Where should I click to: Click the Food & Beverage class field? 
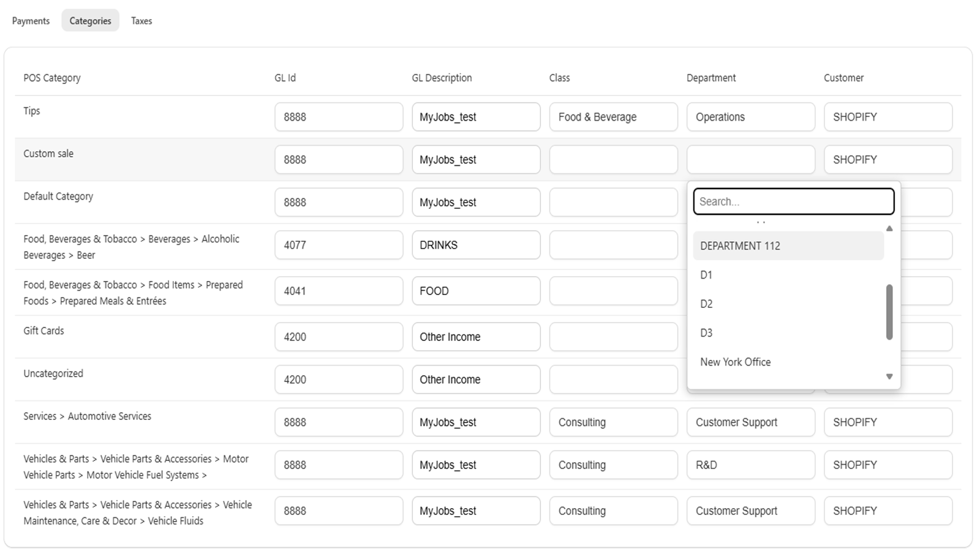click(612, 116)
